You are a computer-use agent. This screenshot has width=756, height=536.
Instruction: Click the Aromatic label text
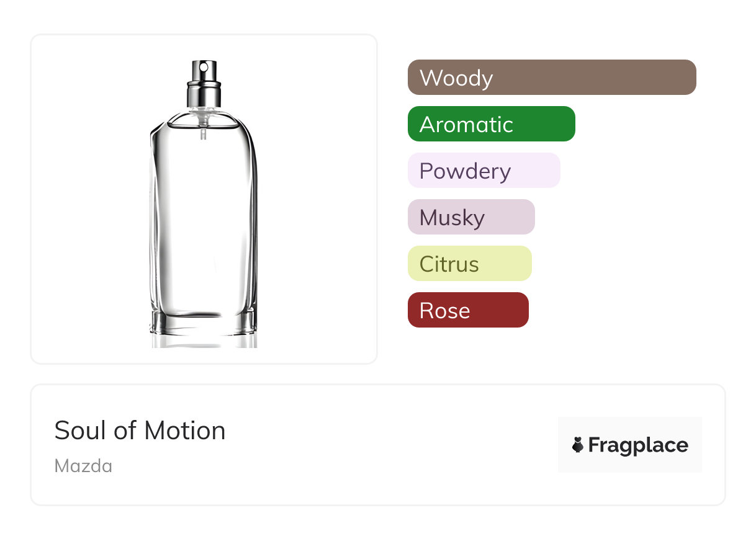coord(466,125)
